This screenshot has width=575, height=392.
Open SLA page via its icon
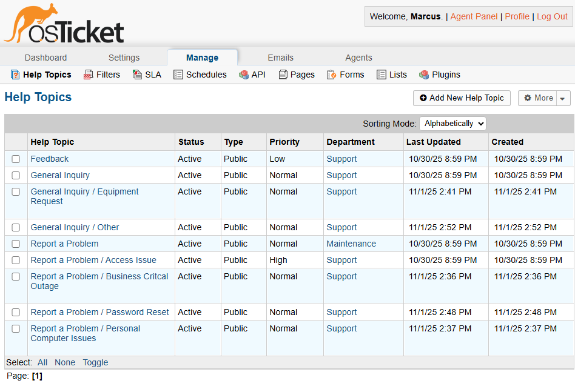137,75
